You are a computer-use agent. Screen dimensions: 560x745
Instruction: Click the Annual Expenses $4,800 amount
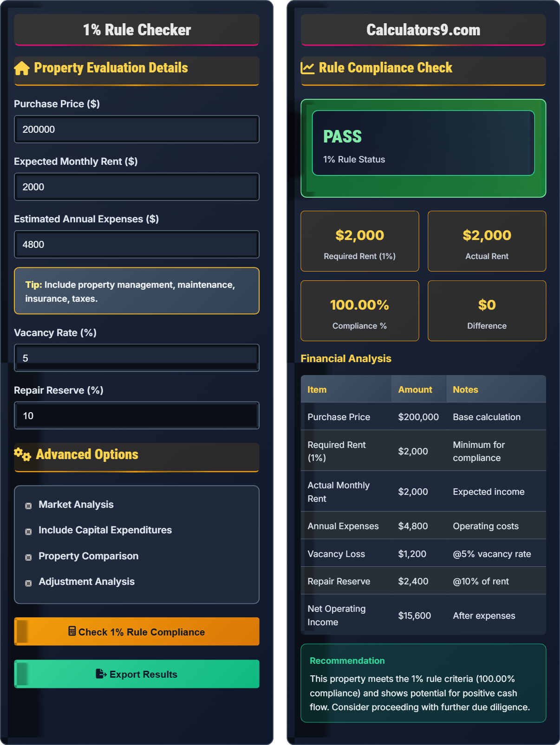[x=413, y=526]
